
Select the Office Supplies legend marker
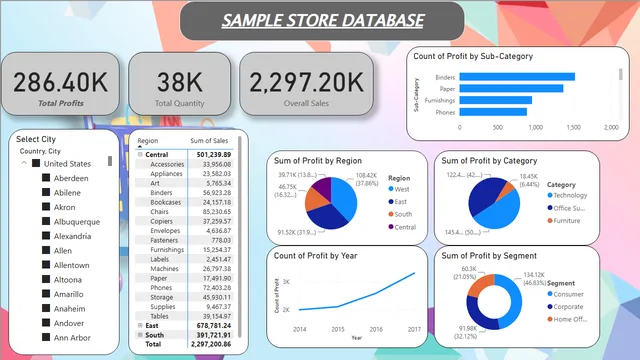pyautogui.click(x=550, y=208)
